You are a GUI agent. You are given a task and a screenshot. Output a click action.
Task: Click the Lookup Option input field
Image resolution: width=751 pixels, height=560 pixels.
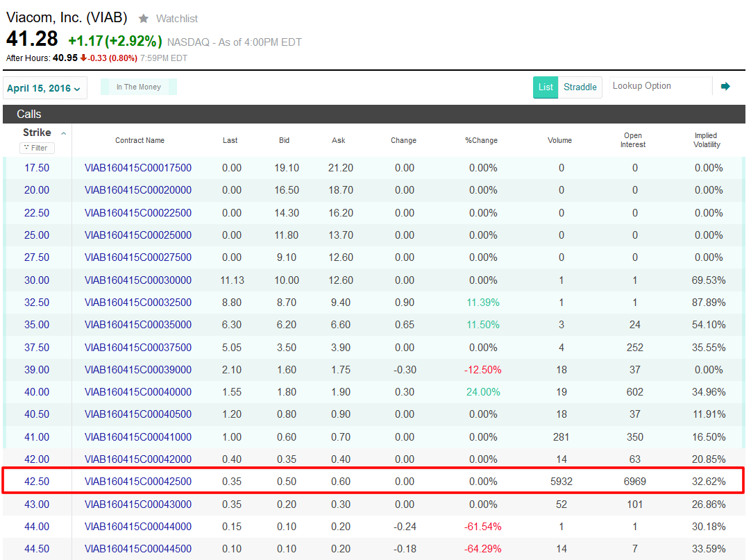tap(661, 86)
